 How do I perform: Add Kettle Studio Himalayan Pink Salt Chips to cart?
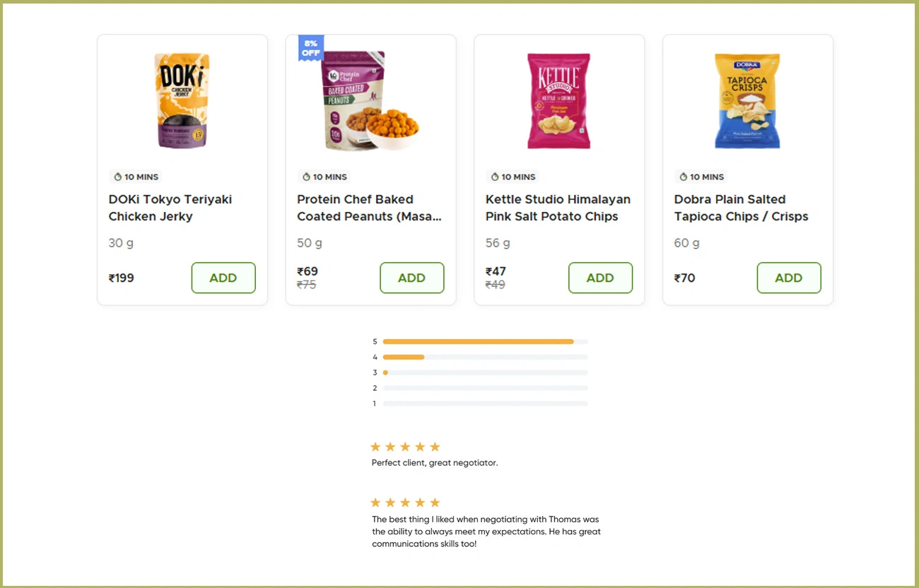point(600,278)
